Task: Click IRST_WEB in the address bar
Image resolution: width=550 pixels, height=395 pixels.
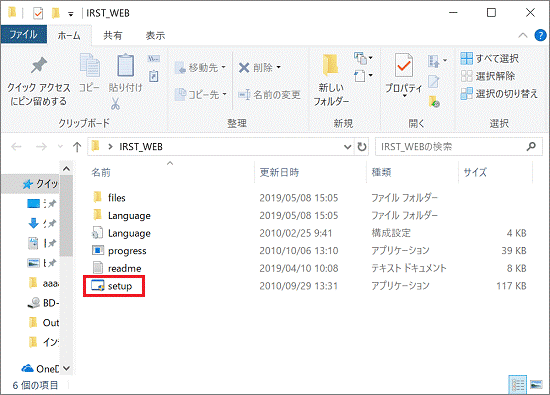Action: tap(141, 147)
